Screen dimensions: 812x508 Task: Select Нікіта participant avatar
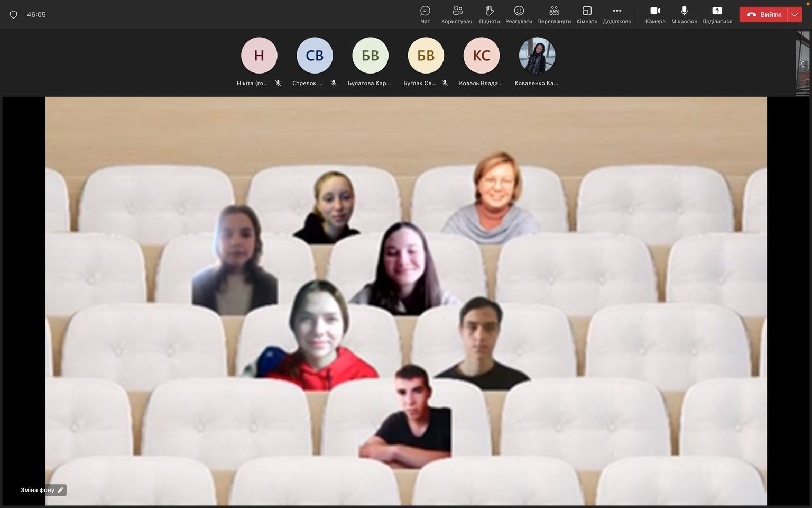point(259,56)
